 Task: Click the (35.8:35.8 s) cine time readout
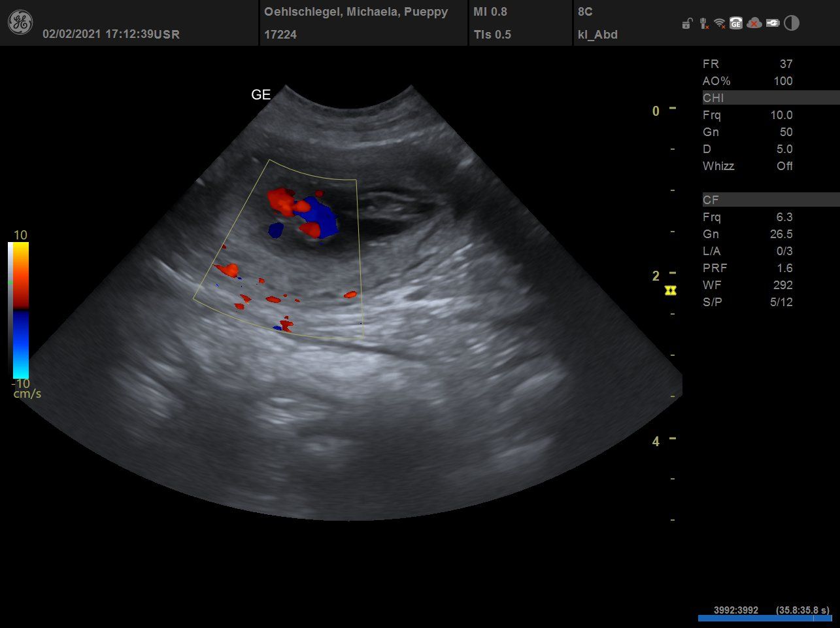803,610
